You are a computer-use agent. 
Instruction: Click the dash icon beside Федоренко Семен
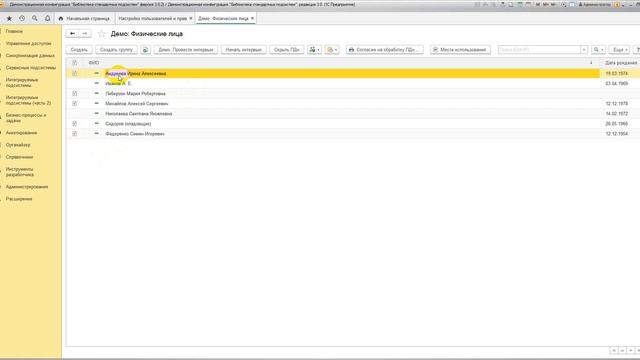point(96,133)
